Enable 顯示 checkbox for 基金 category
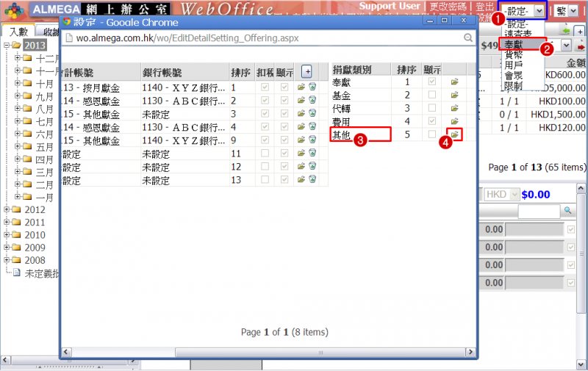Image resolution: width=588 pixels, height=371 pixels. 432,95
